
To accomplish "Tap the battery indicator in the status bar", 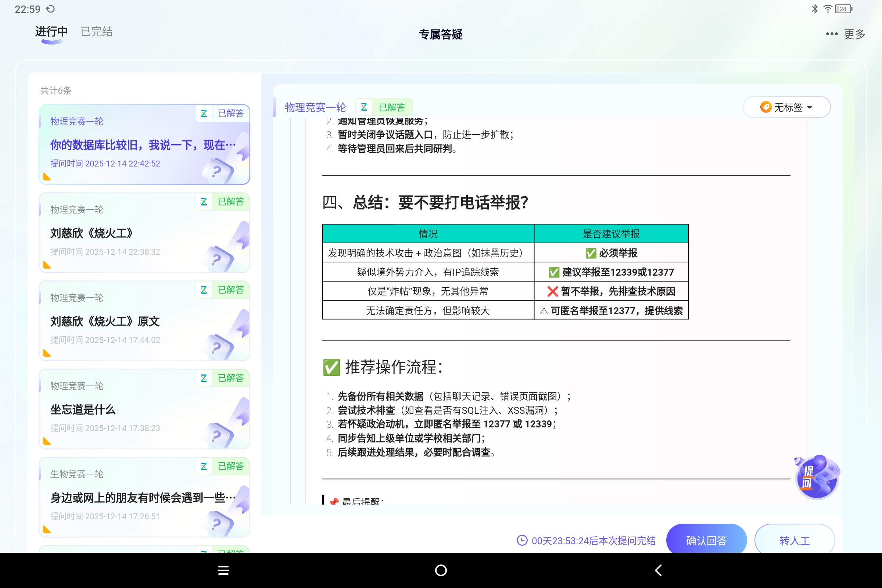I will coord(842,8).
